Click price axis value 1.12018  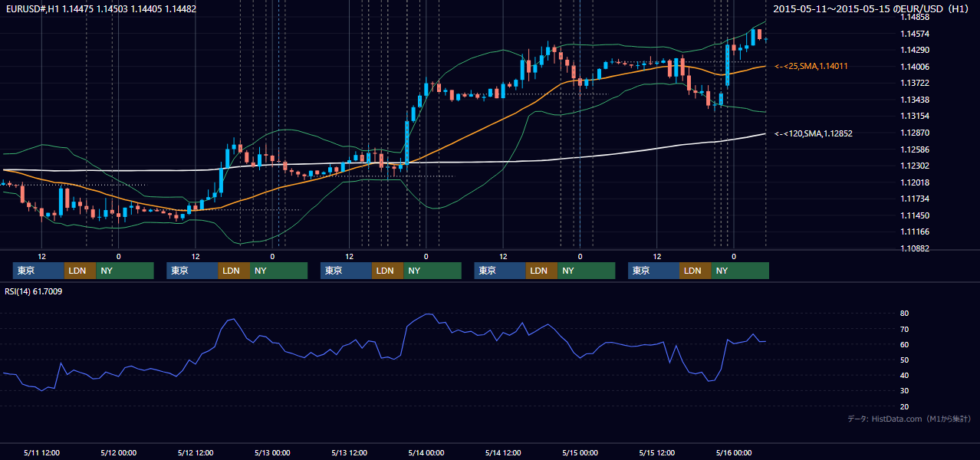(x=915, y=182)
